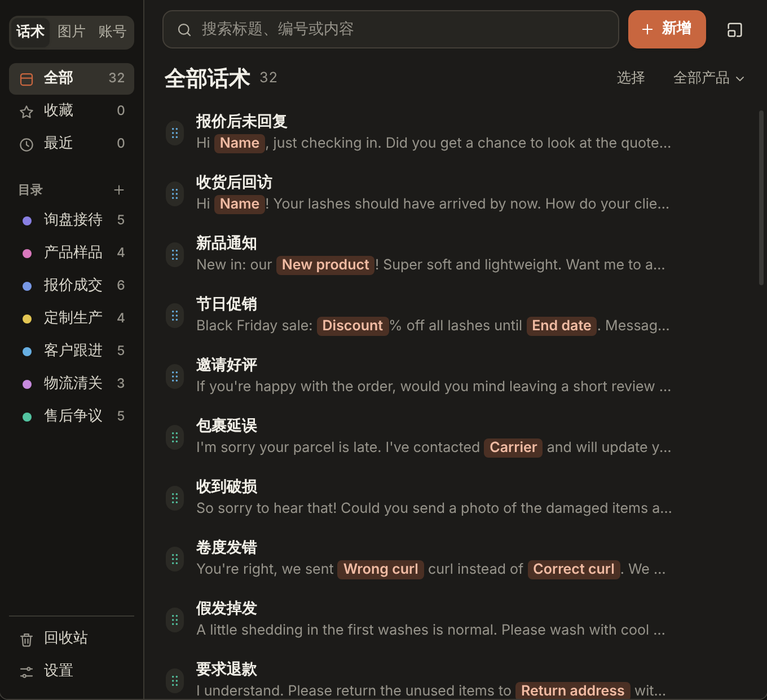Click the 选择 button

pos(631,78)
